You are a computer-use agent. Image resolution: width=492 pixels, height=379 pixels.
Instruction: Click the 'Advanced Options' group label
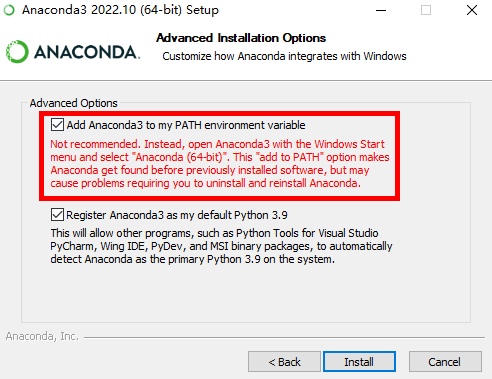point(74,103)
